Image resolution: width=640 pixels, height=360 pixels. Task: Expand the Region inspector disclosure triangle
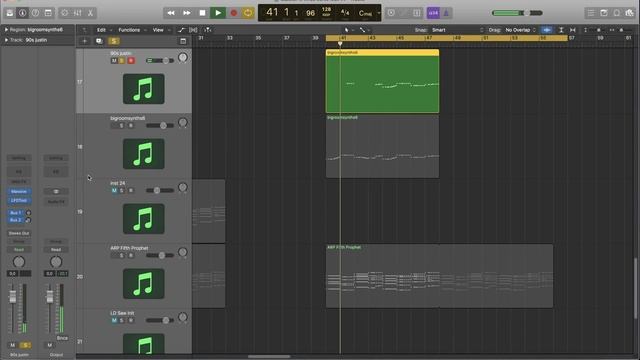(6, 30)
